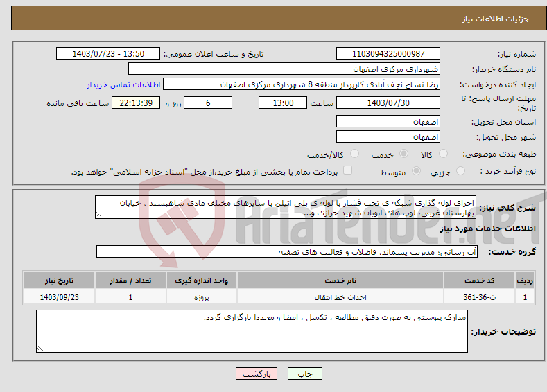Click the remaining time field 22:13:39
Screen dimensions: 547x392
click(x=136, y=103)
